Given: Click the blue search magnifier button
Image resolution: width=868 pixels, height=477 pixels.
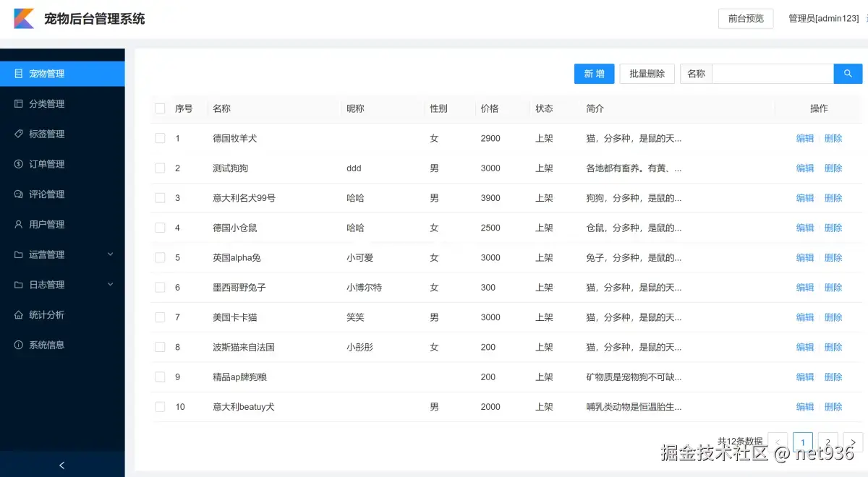Looking at the screenshot, I should point(848,74).
